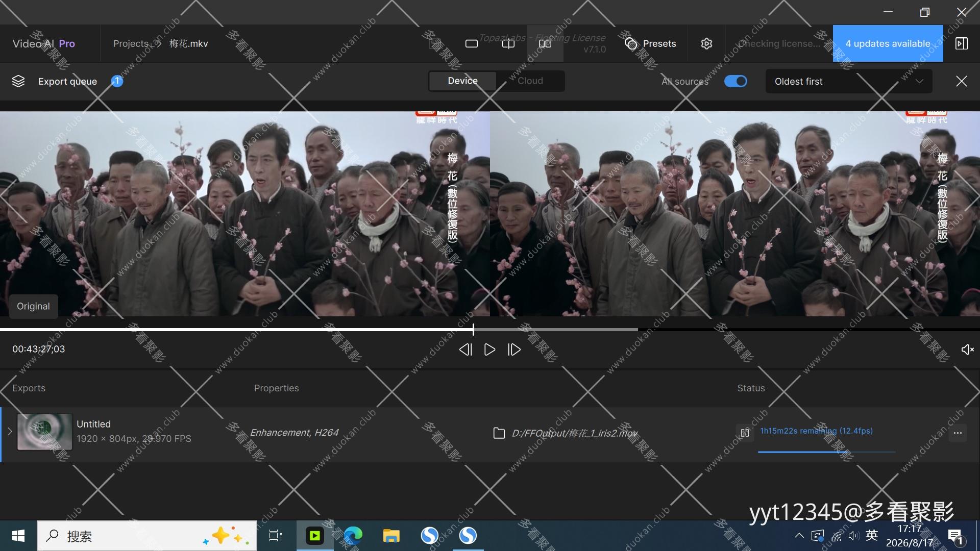Click the taskbar search box
The height and width of the screenshot is (551, 980).
pos(147,536)
